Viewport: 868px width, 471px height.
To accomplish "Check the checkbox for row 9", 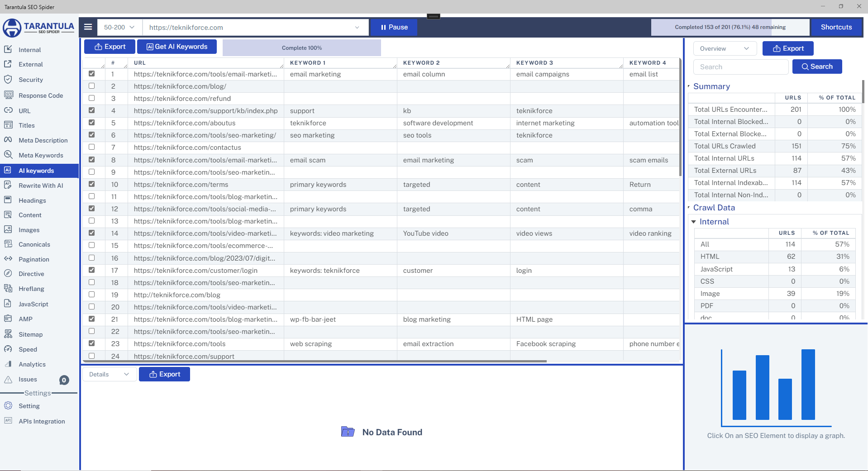I will [92, 172].
